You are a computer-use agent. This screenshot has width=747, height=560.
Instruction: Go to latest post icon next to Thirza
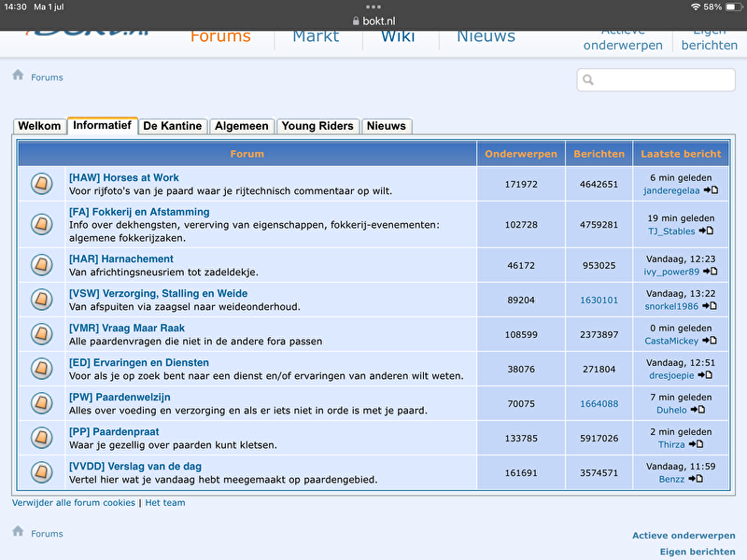pos(696,444)
